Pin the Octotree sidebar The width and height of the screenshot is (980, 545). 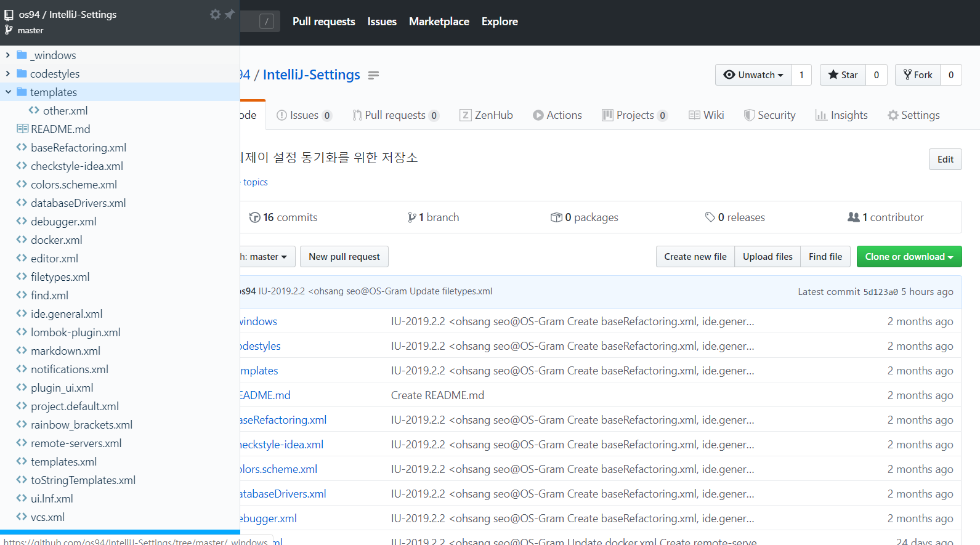[x=229, y=14]
